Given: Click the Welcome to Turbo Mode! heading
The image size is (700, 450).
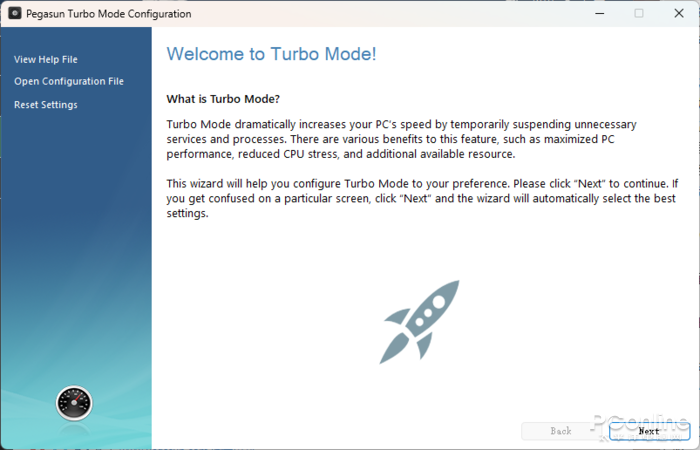Looking at the screenshot, I should click(x=271, y=54).
